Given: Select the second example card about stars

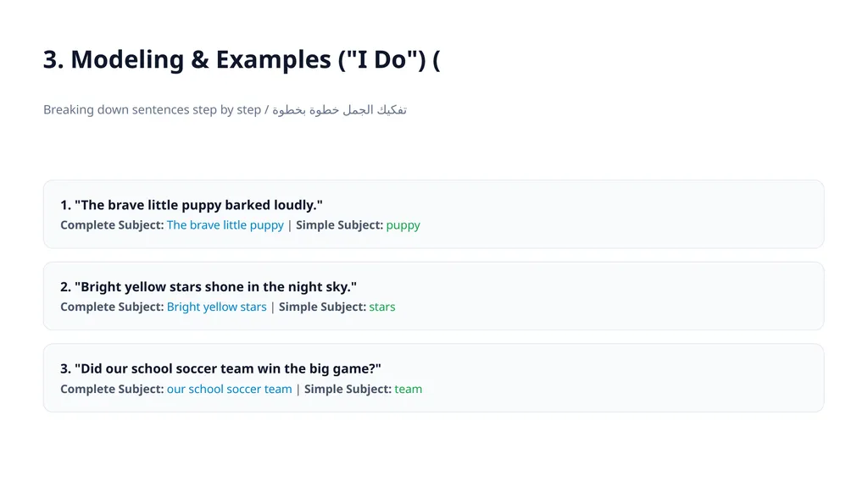Looking at the screenshot, I should [433, 296].
